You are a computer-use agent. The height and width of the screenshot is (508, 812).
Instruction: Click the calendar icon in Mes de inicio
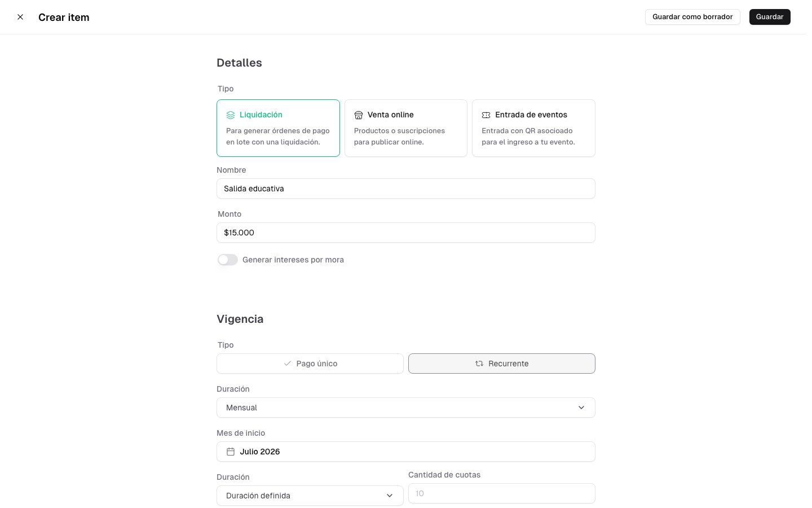click(231, 452)
